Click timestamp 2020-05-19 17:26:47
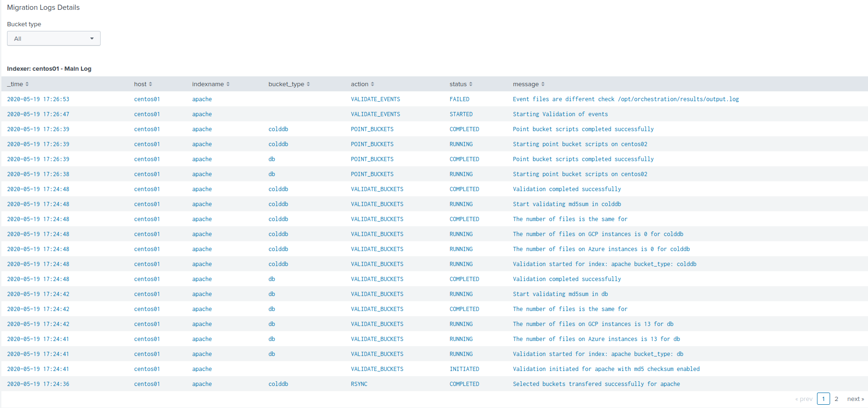This screenshot has height=408, width=868. coord(38,114)
